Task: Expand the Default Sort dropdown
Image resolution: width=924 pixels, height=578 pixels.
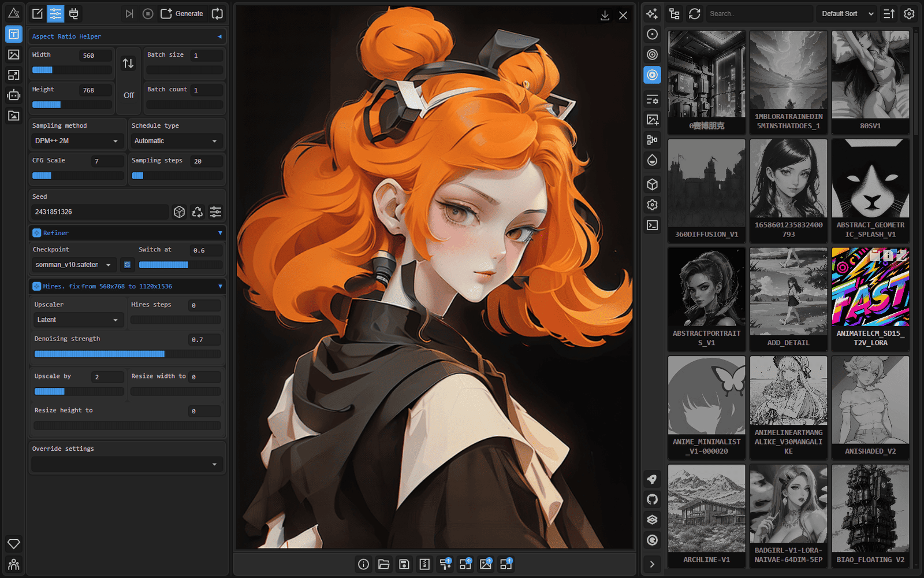Action: pyautogui.click(x=847, y=14)
